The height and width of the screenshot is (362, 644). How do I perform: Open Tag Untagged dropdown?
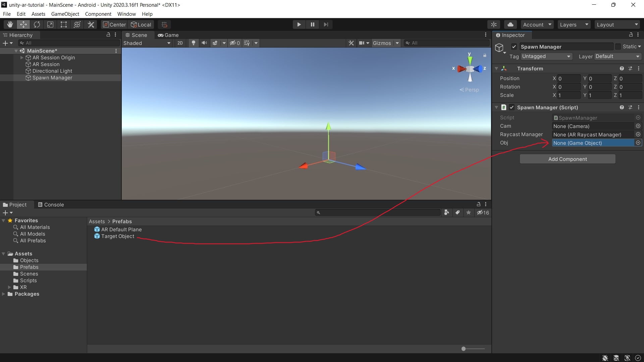(x=546, y=56)
